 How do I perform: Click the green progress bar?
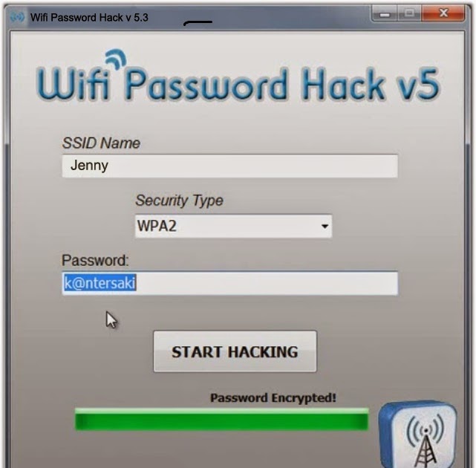pyautogui.click(x=221, y=420)
